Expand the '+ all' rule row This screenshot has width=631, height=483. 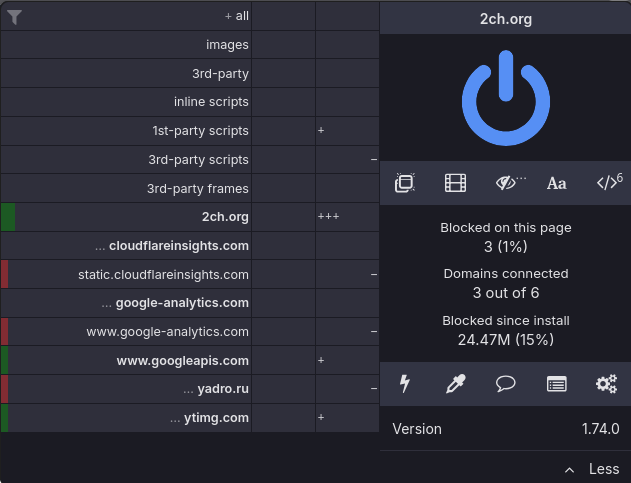126,16
